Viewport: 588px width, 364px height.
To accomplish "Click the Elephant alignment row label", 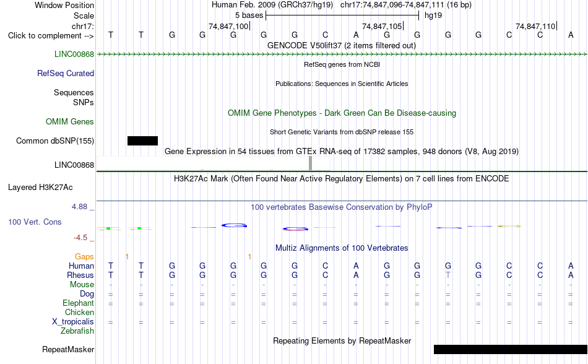I will [x=79, y=303].
